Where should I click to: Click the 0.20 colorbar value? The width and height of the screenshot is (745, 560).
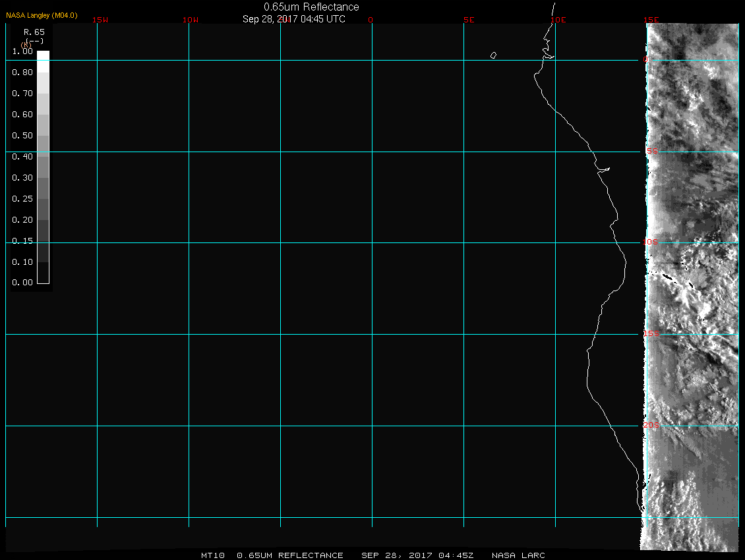22,220
